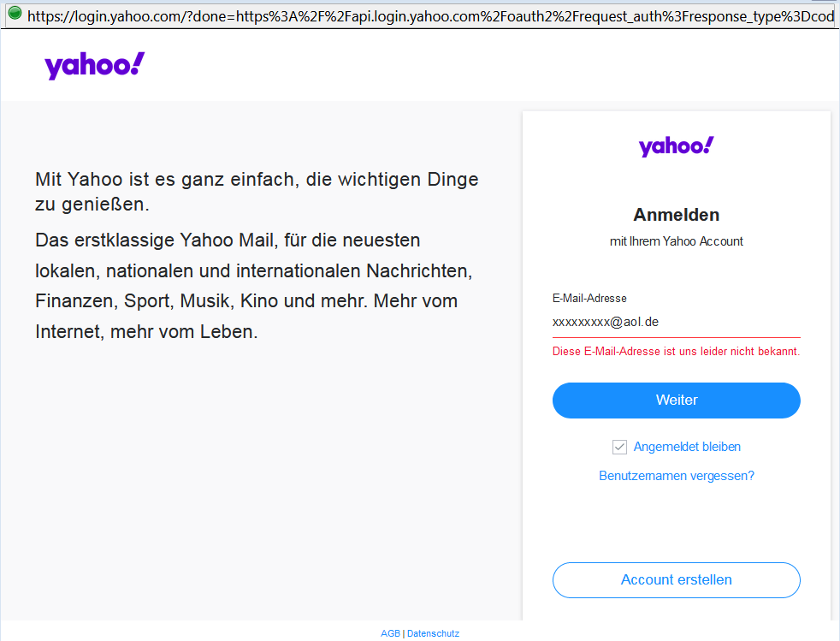Viewport: 840px width, 641px height.
Task: Click the text 'Mit Yahoo ist es ganz einfach'
Action: (166, 180)
